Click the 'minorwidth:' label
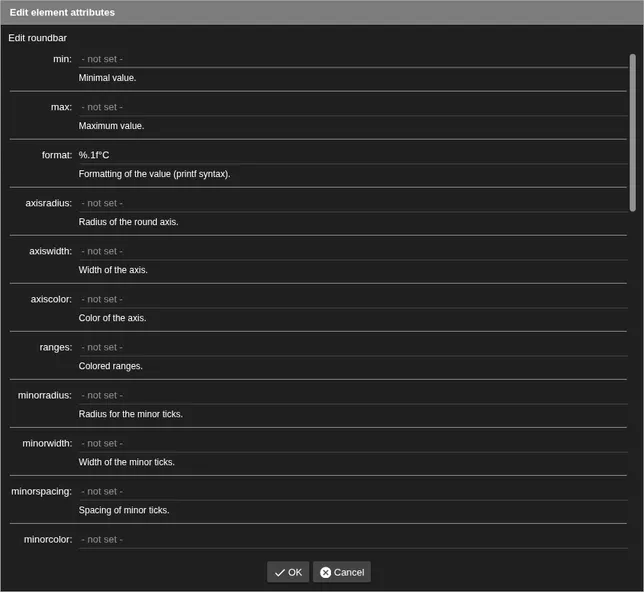This screenshot has height=592, width=644. pyautogui.click(x=47, y=444)
